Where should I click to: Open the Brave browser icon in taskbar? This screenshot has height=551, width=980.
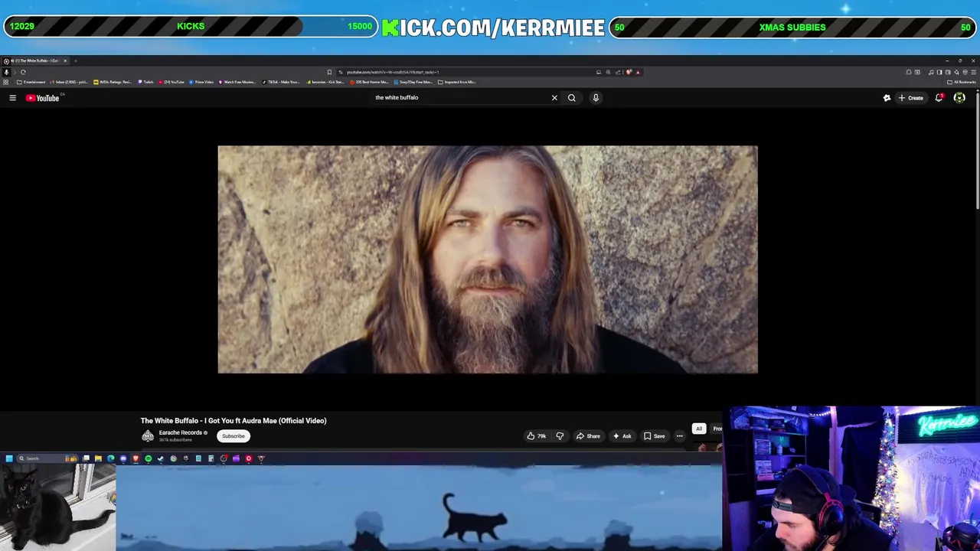(136, 458)
